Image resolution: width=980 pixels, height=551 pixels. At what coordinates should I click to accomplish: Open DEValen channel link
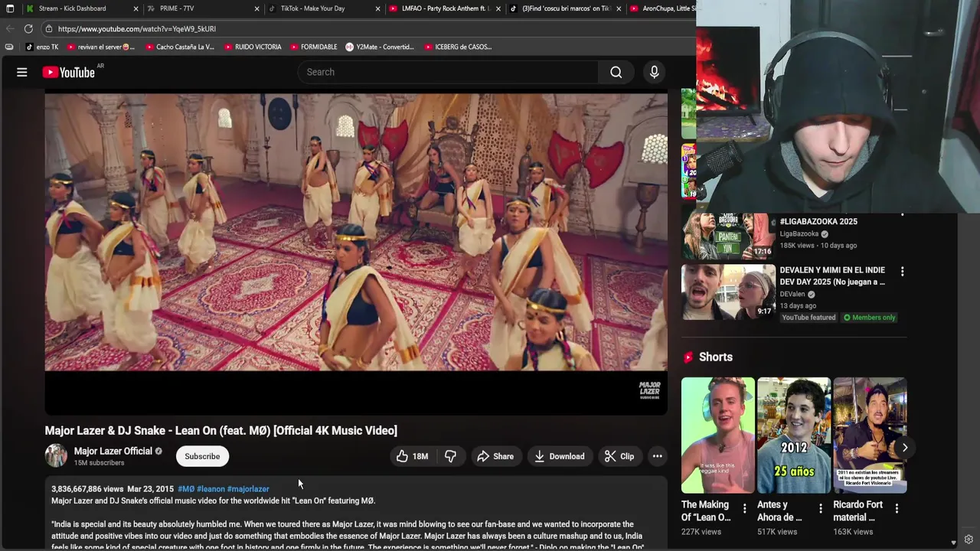(792, 294)
